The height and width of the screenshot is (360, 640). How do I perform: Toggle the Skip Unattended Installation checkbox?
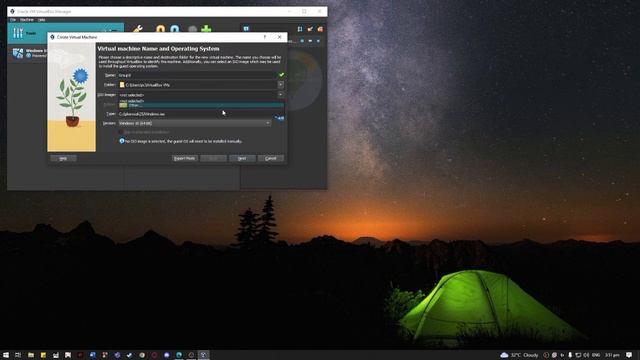point(121,132)
